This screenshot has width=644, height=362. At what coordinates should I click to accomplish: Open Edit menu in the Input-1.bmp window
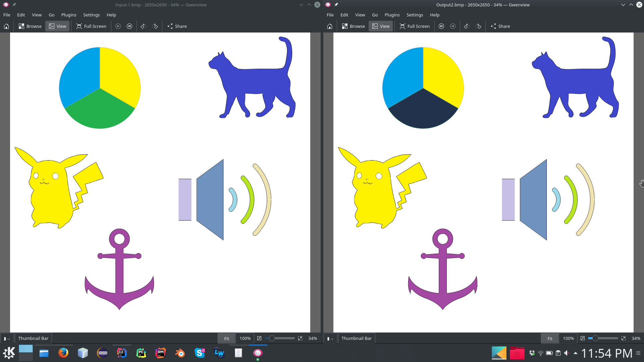pyautogui.click(x=21, y=15)
